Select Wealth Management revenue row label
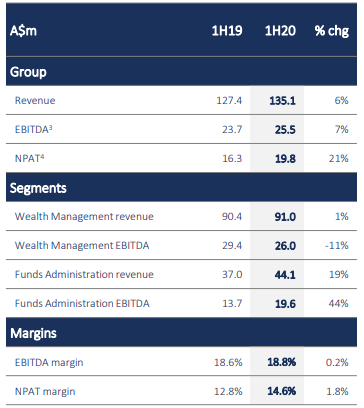The width and height of the screenshot is (364, 408). pos(84,216)
